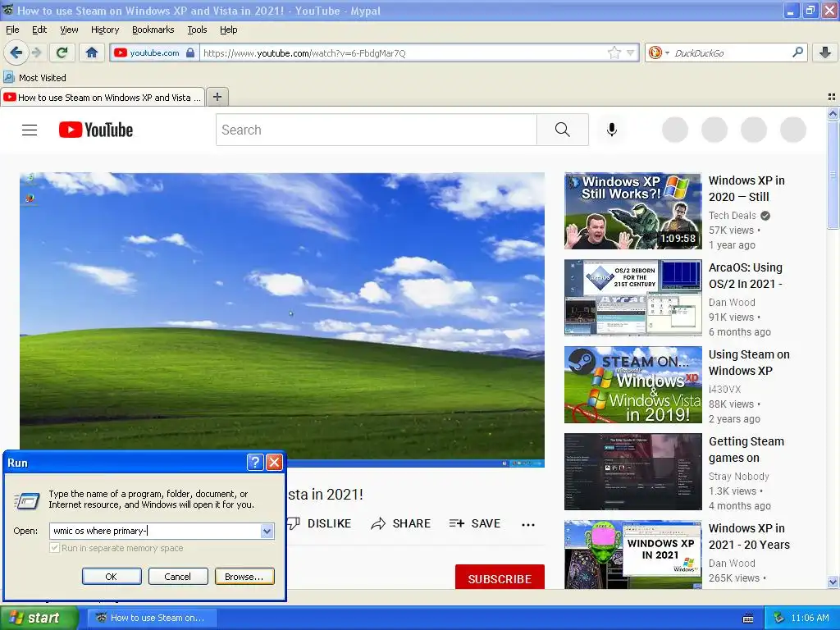Image resolution: width=840 pixels, height=630 pixels.
Task: Open title Getting Steam games on
Action: coord(746,450)
